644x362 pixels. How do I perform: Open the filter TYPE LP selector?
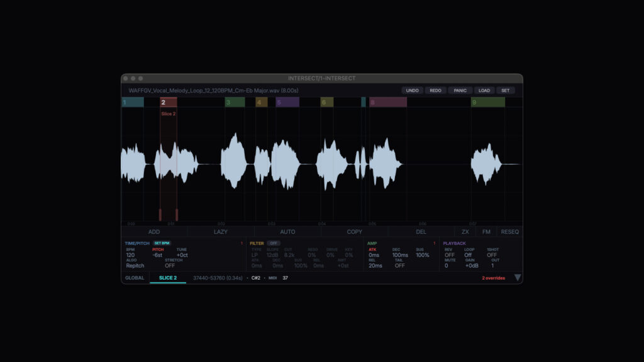point(255,255)
